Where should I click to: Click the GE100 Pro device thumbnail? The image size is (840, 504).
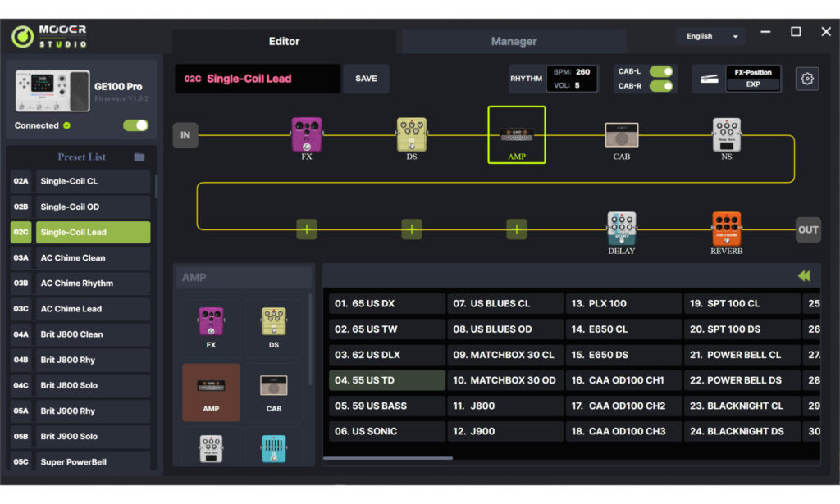[x=52, y=91]
